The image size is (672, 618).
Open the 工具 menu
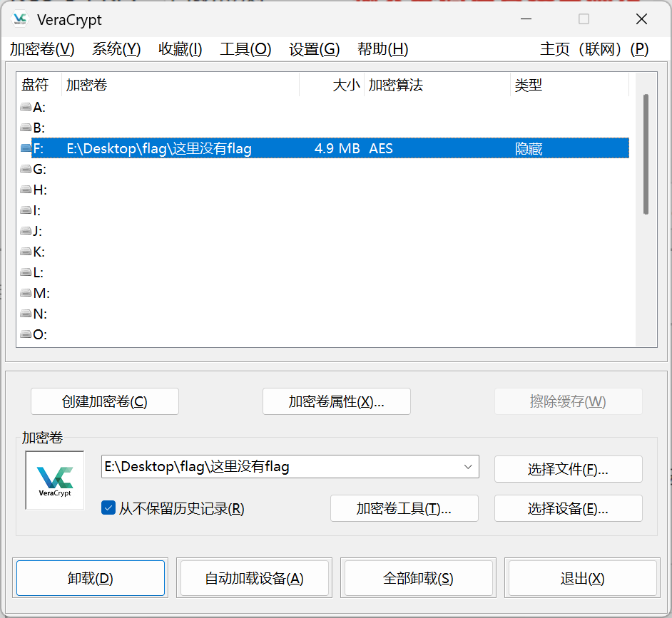click(245, 49)
